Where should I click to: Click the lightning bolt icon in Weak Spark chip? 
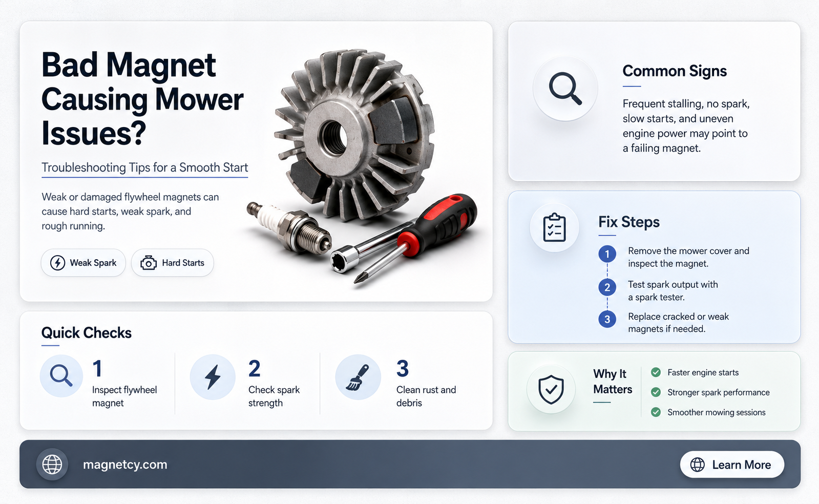[57, 263]
